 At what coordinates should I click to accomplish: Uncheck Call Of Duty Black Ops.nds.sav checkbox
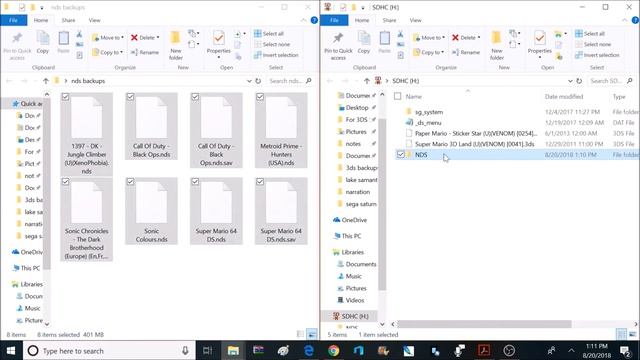coord(195,97)
